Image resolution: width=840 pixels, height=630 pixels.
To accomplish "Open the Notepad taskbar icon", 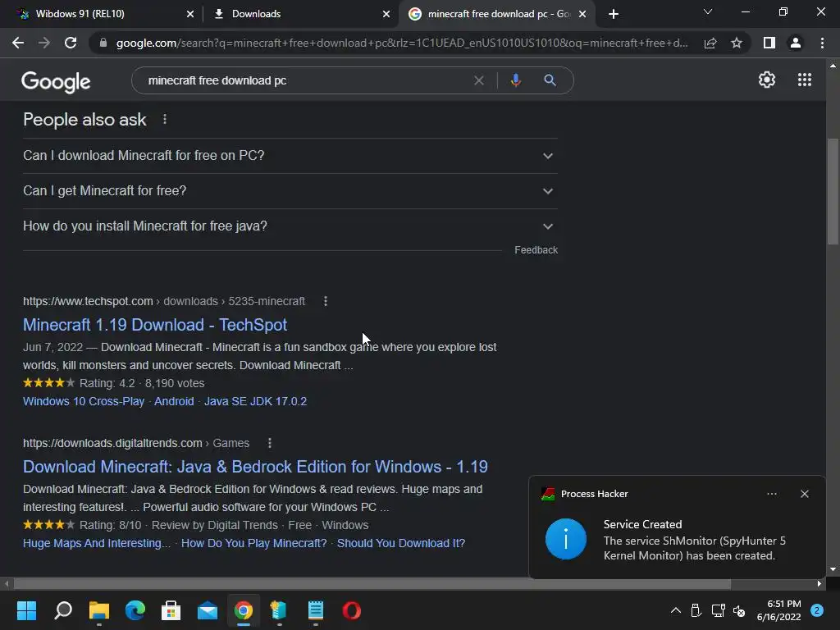I will (x=316, y=610).
